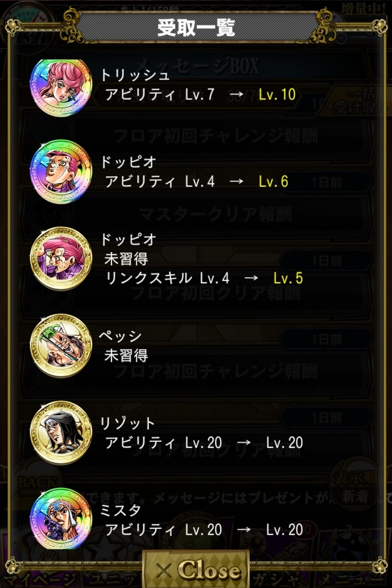
Task: Tap Doppio's gold medal icon
Action: click(61, 260)
